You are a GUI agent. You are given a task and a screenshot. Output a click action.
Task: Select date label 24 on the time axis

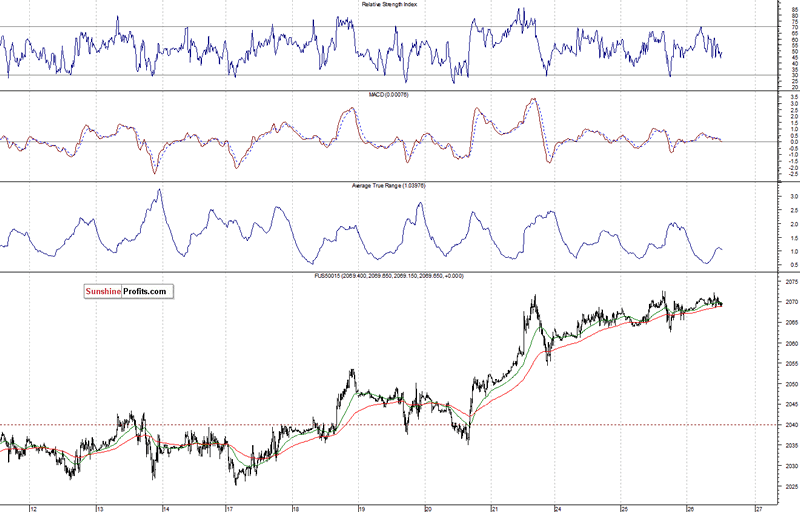558,508
